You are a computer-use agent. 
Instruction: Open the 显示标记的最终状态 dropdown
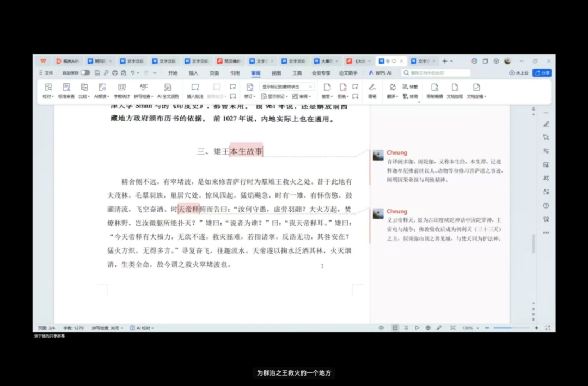pos(287,87)
